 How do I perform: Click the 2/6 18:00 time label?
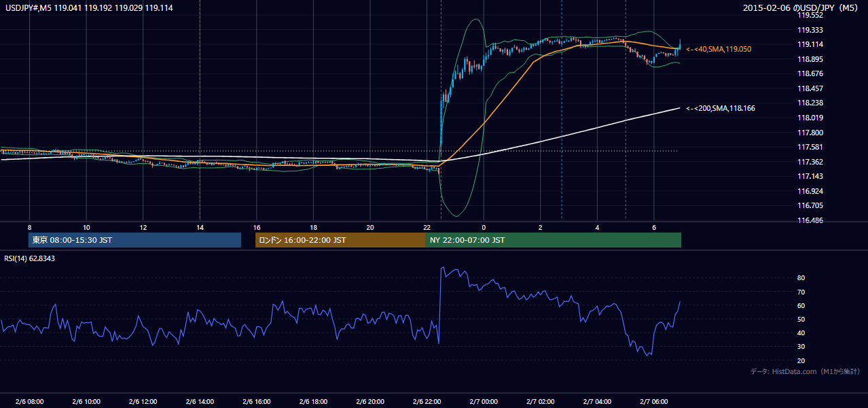coord(313,401)
